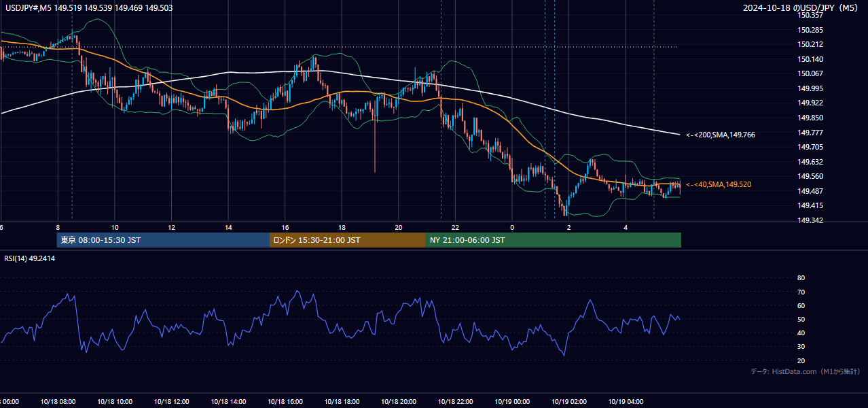The height and width of the screenshot is (408, 868).
Task: Click price axis value 149.487
Action: click(x=810, y=191)
